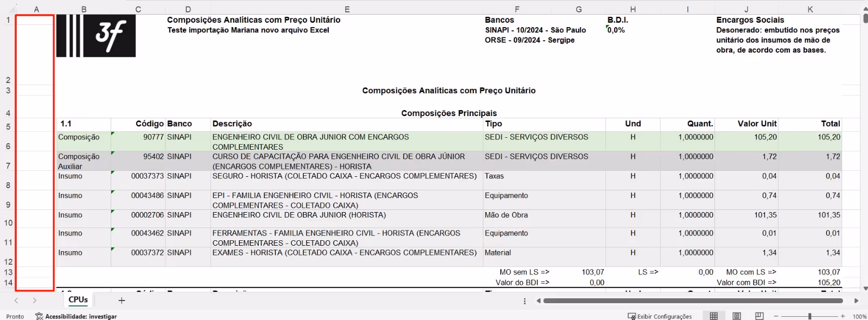Viewport: 868px width, 320px height.
Task: Click cell with code 90777
Action: pyautogui.click(x=138, y=142)
